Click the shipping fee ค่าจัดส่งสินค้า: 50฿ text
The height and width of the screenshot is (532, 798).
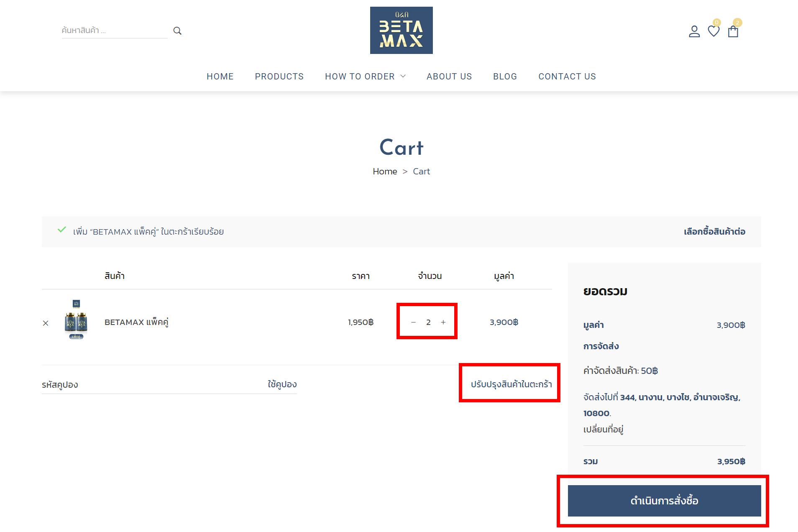(x=621, y=371)
